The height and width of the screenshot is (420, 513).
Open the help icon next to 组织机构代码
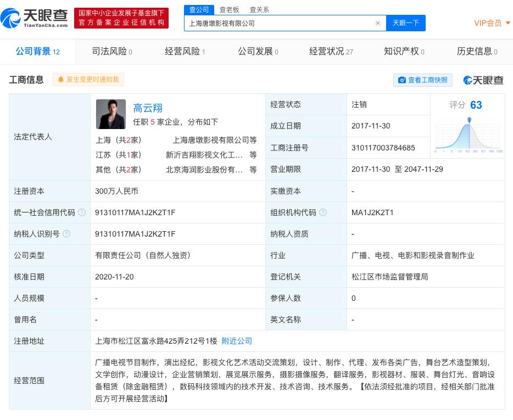(323, 212)
